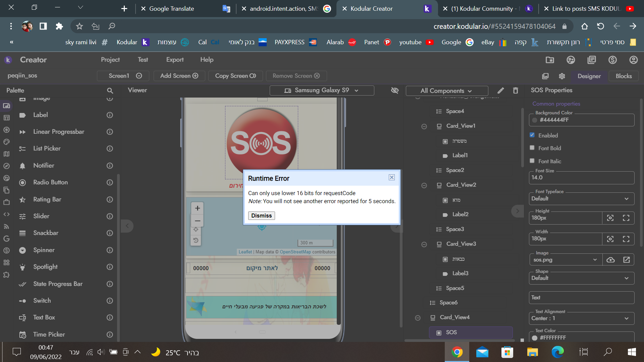The image size is (644, 362).
Task: Open the user account icon top right
Action: (x=633, y=60)
